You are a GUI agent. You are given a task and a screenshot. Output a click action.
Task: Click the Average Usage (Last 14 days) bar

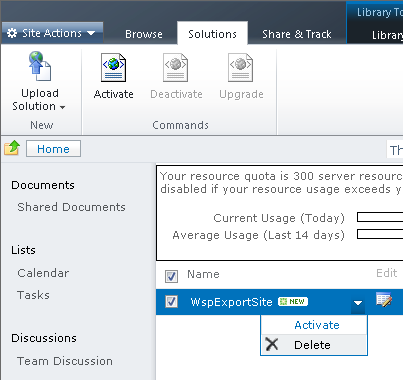(380, 234)
